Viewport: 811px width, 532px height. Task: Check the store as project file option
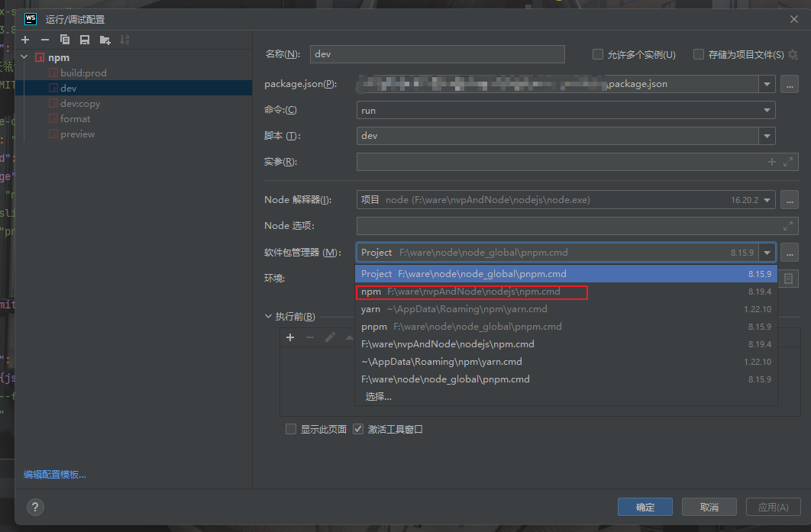[699, 53]
